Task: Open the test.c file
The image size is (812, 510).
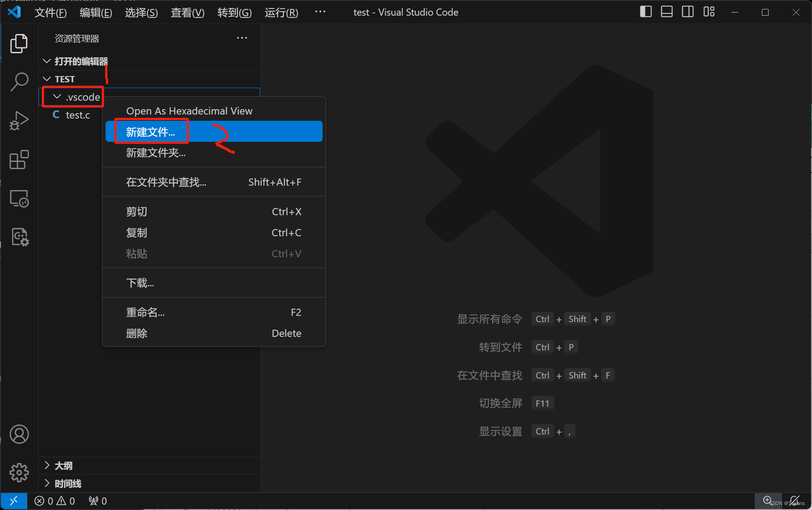Action: [72, 115]
